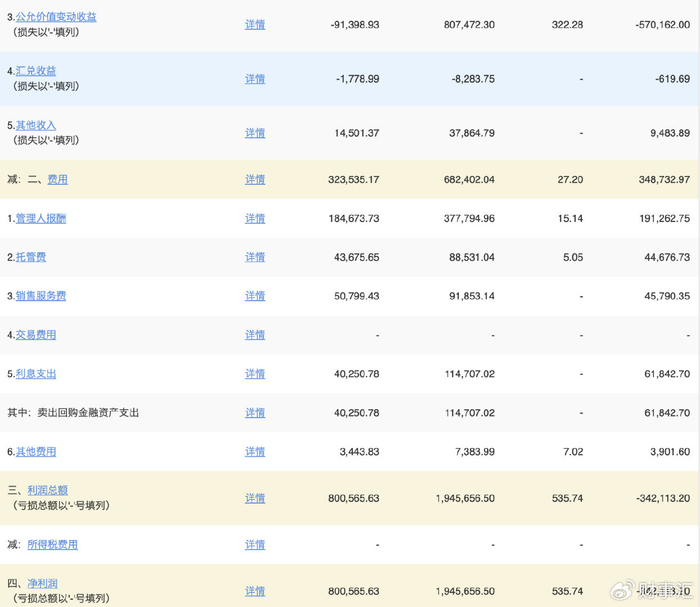The image size is (700, 607).
Task: View 详情 for the 销售服务费 row
Action: pyautogui.click(x=255, y=296)
